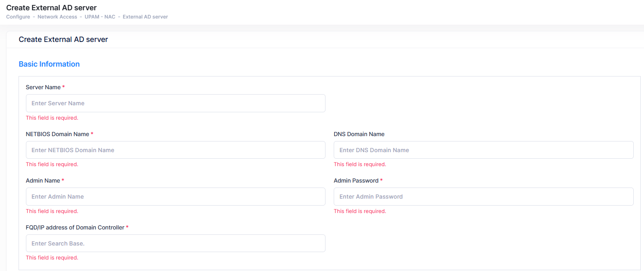Click the NETBIOS Domain Name input field
Viewport: 644px width, 271px height.
pos(175,150)
